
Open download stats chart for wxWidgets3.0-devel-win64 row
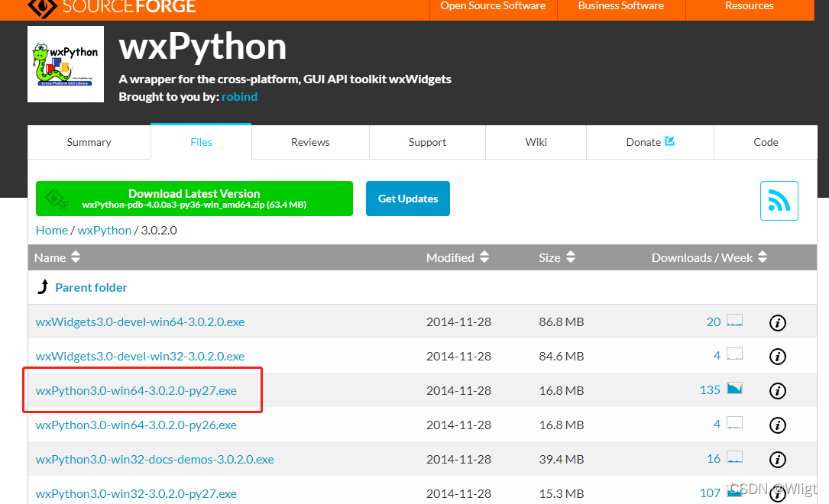pyautogui.click(x=734, y=320)
